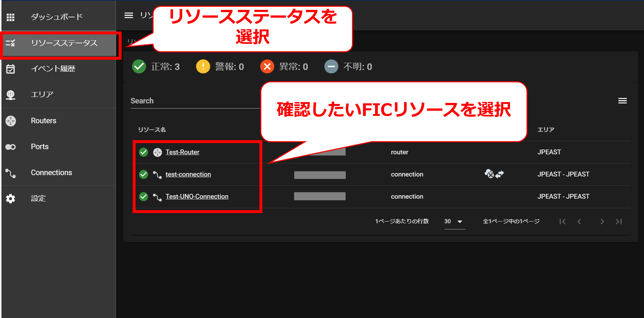Click the エリア globe icon
Viewport: 644px width, 318px height.
coord(10,95)
